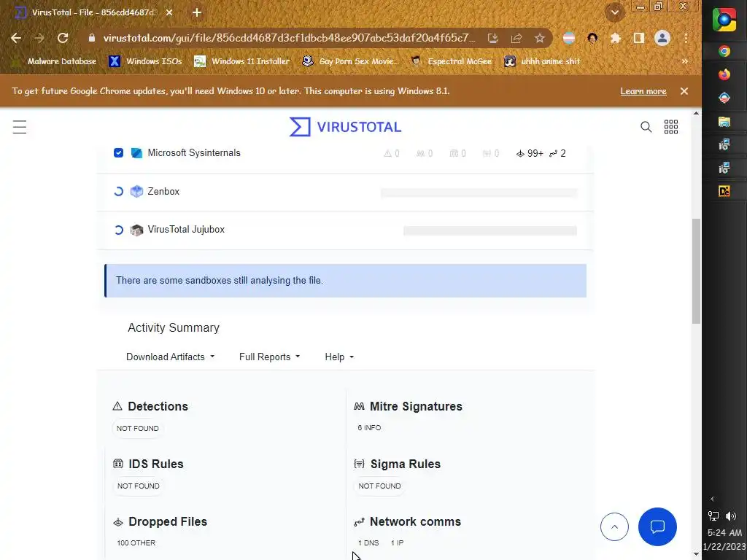Click the taskbar volume speaker icon
The height and width of the screenshot is (560, 747).
(731, 516)
